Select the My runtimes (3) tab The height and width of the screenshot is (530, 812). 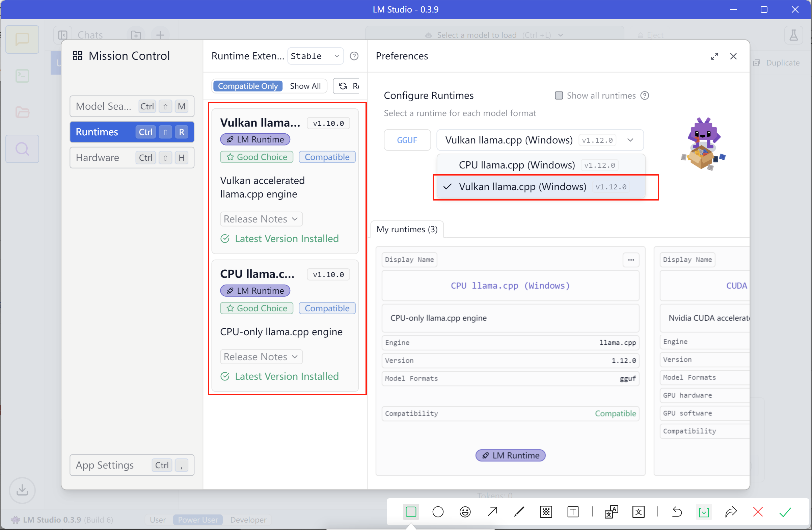407,229
